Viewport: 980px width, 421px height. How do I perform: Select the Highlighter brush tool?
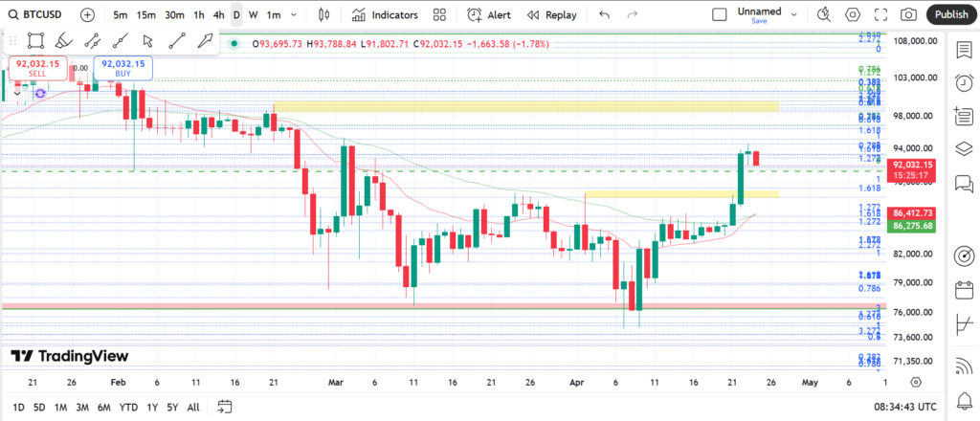click(x=64, y=41)
